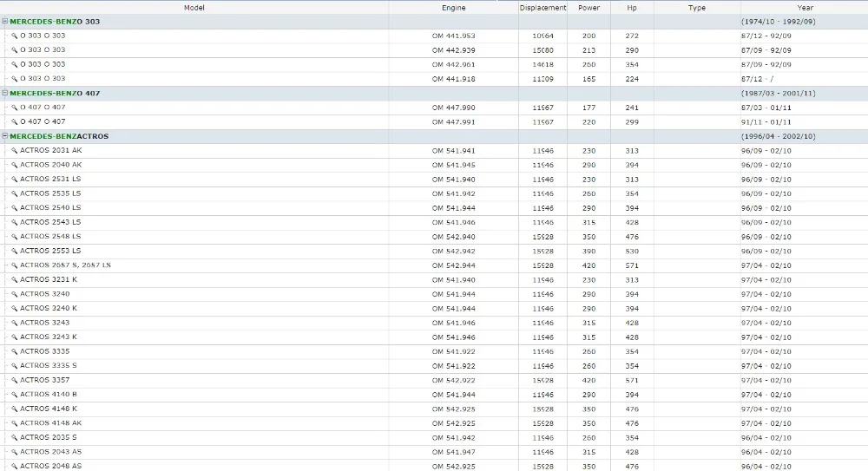Click power value 165 in the OM 441.918 row
The height and width of the screenshot is (471, 868).
click(589, 79)
